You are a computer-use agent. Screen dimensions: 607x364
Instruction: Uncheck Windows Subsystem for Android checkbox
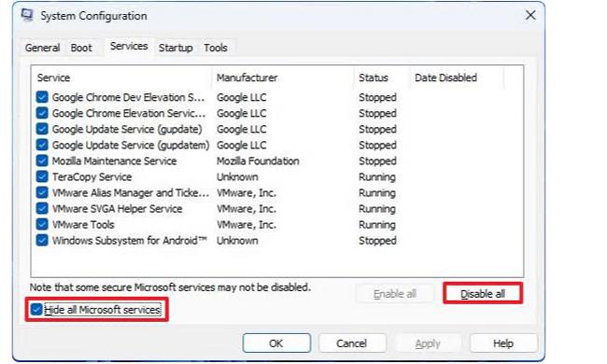(x=42, y=240)
